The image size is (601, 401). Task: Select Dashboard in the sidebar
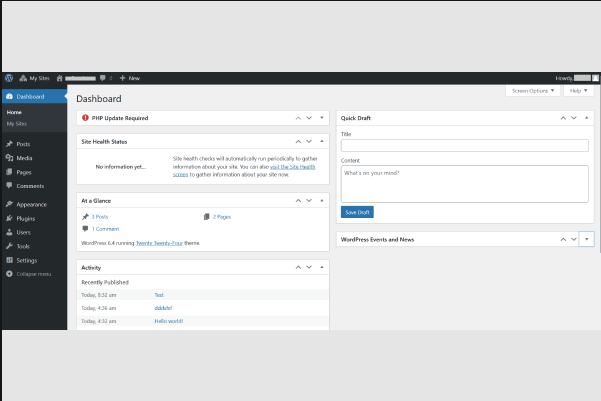(x=34, y=97)
